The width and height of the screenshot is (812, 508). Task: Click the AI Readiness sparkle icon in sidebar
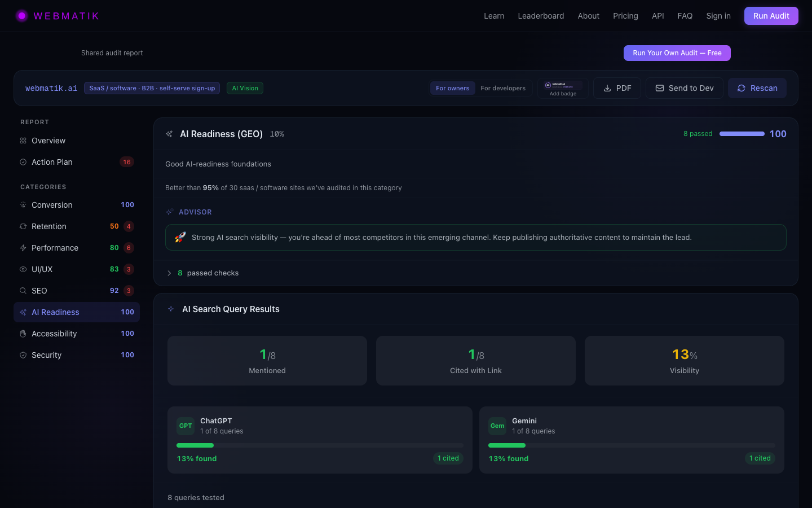(23, 312)
